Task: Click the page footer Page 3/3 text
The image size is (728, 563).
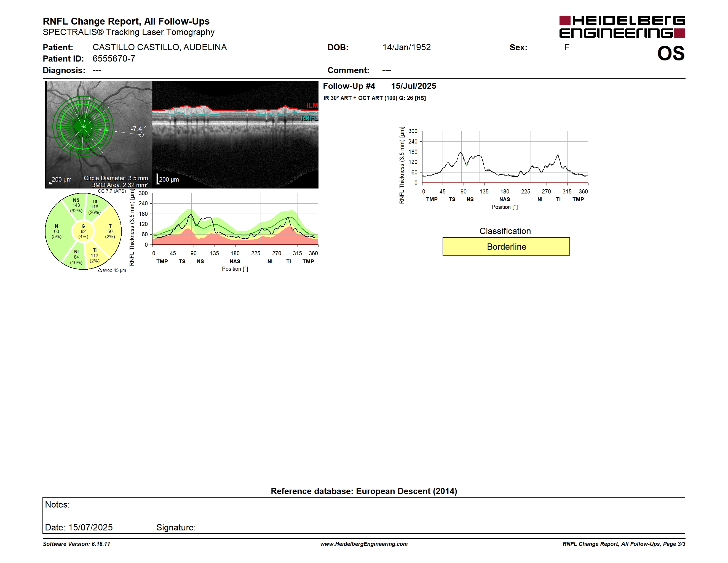Action: coord(674,544)
